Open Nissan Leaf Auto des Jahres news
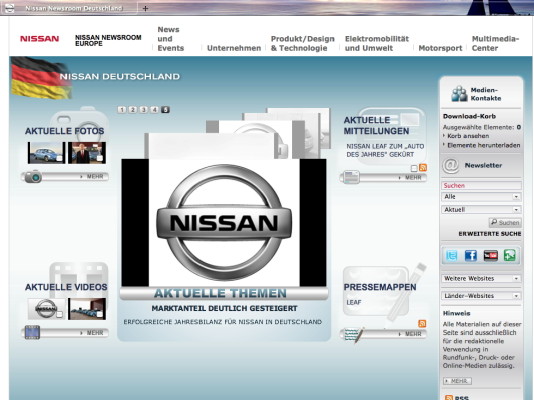Viewport: 534px width, 400px height. (x=385, y=150)
